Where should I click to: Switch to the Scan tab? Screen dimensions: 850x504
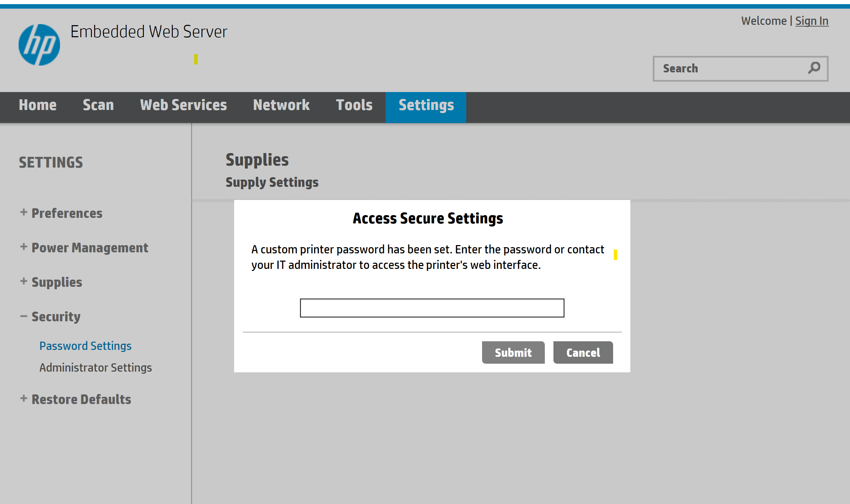coord(98,105)
